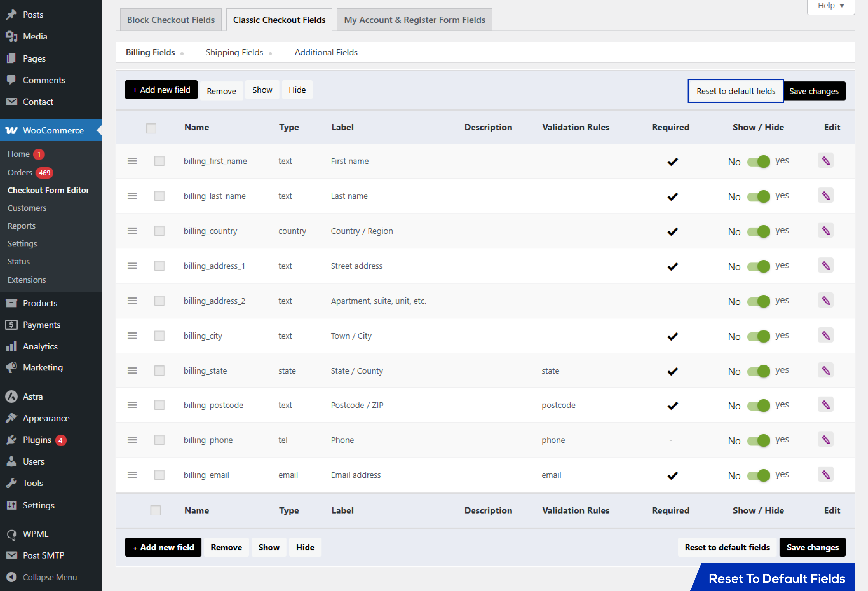
Task: Click the bottom Save changes button
Action: point(812,547)
